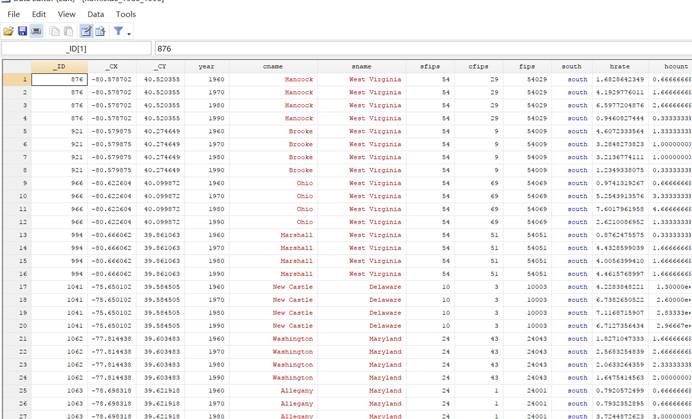Click Brooke cname in row 5
The height and width of the screenshot is (419, 692).
301,131
